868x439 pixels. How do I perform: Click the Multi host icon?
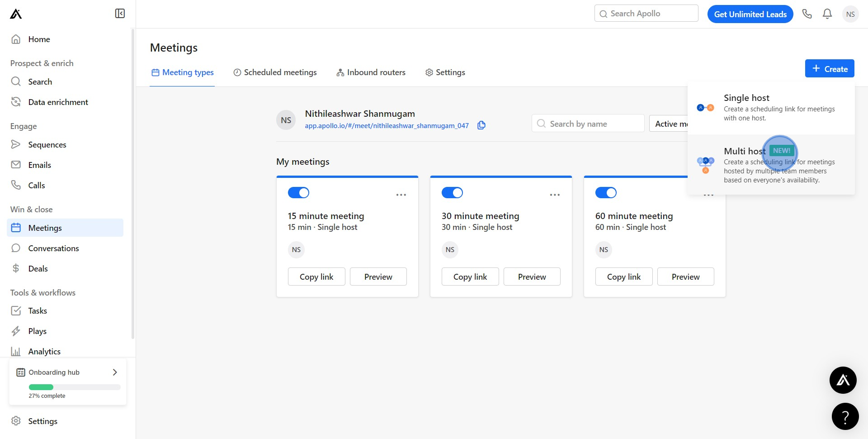(x=705, y=165)
